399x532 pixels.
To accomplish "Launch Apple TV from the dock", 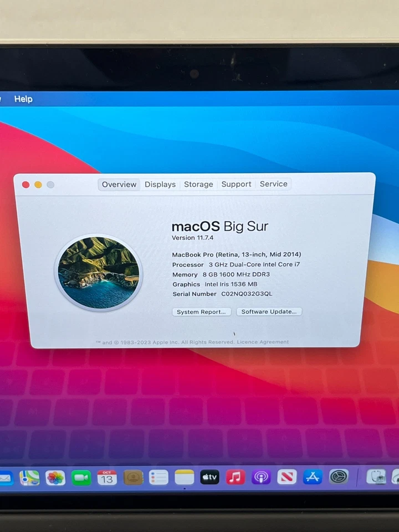I will [209, 477].
